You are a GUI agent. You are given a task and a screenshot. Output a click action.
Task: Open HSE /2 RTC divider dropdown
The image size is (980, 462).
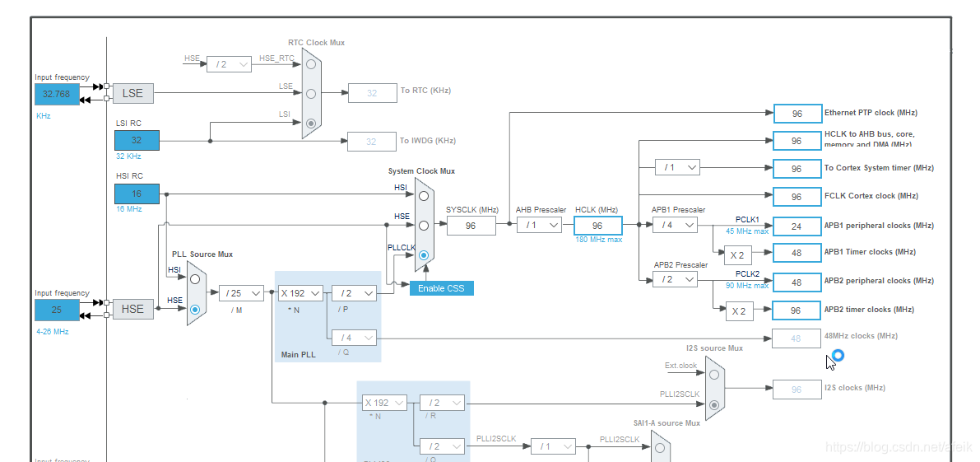229,63
